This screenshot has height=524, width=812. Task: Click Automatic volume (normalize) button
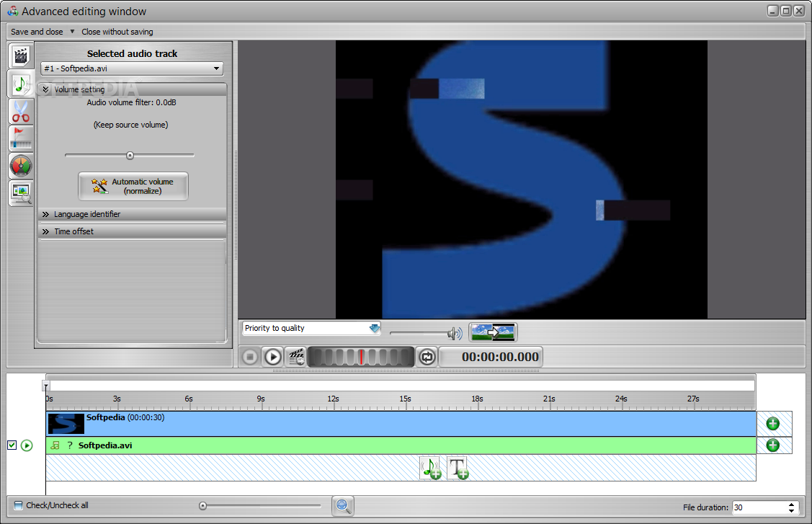(133, 186)
